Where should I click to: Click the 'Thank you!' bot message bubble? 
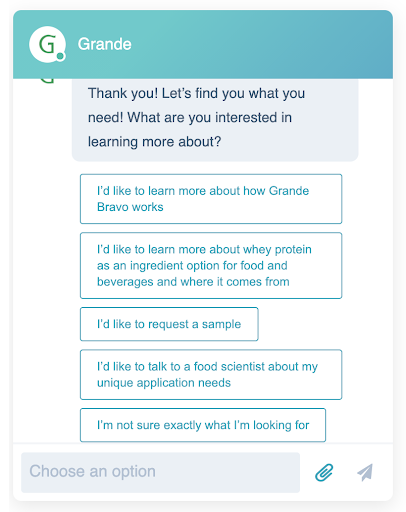coord(215,120)
